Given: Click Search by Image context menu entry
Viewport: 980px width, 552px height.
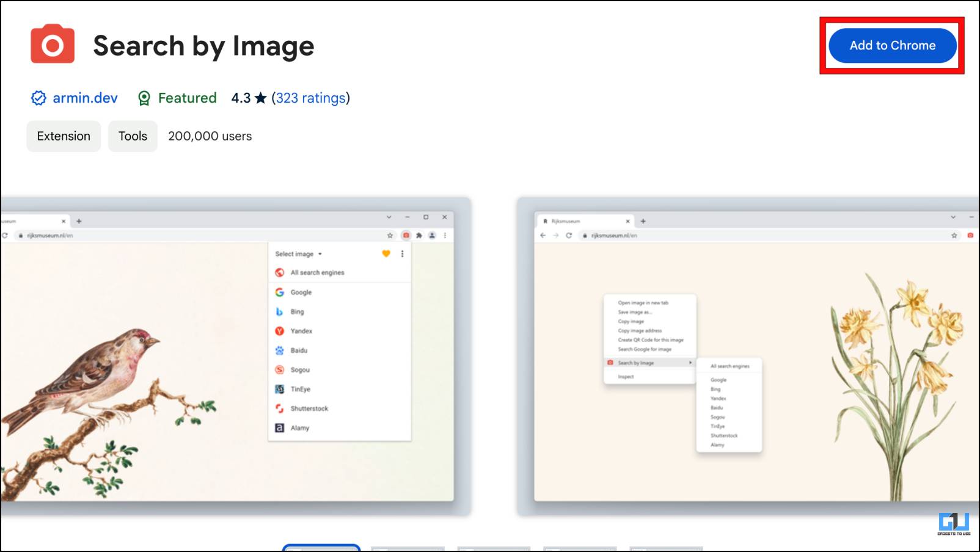Looking at the screenshot, I should pos(649,363).
